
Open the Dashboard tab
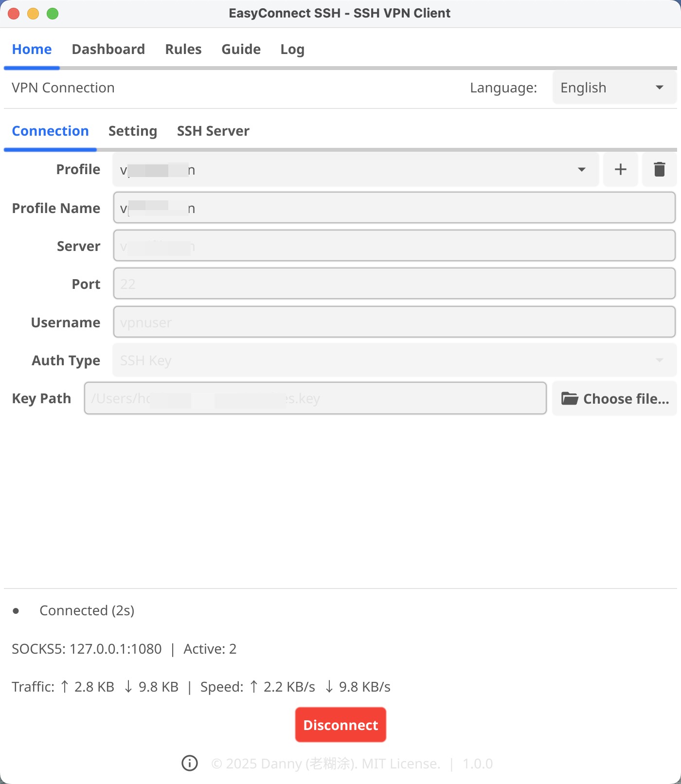(108, 49)
